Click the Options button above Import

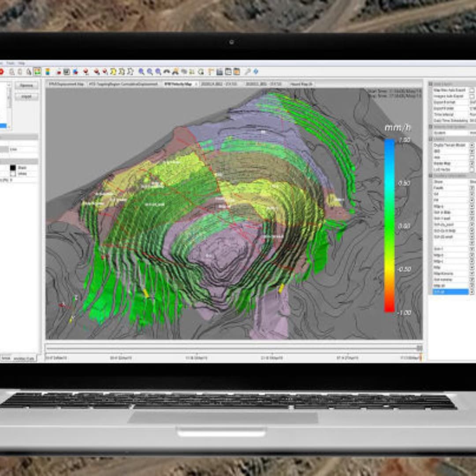(26, 86)
